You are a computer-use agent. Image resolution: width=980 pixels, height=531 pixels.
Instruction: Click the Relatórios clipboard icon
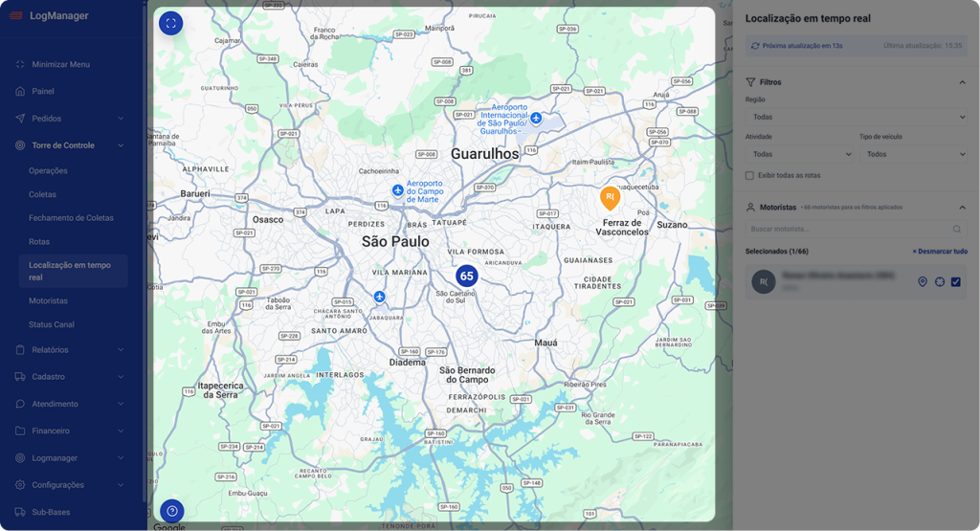[x=20, y=350]
